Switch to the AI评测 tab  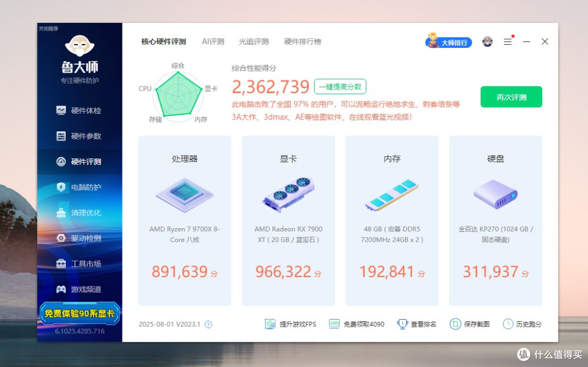tap(213, 41)
